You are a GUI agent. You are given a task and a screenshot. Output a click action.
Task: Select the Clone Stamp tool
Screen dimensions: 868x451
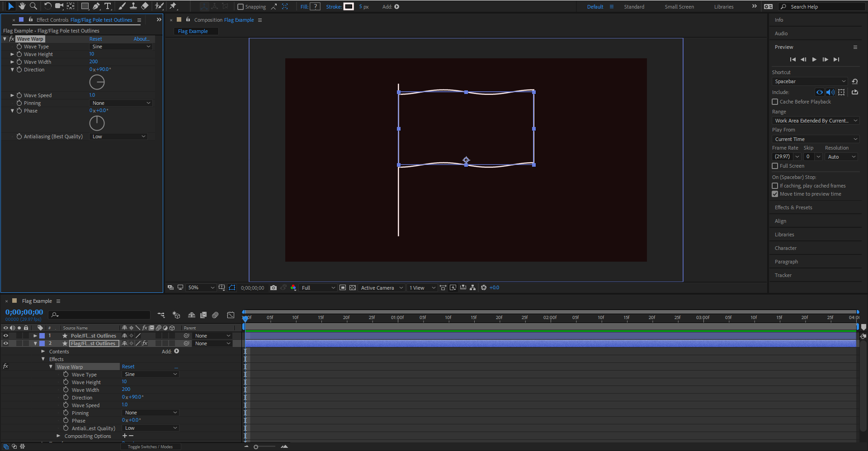[x=133, y=6]
